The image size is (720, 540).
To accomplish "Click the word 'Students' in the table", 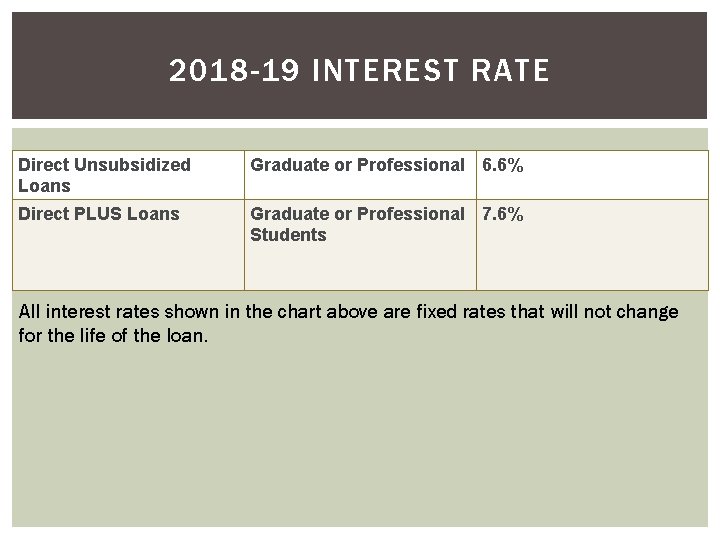I will 288,235.
